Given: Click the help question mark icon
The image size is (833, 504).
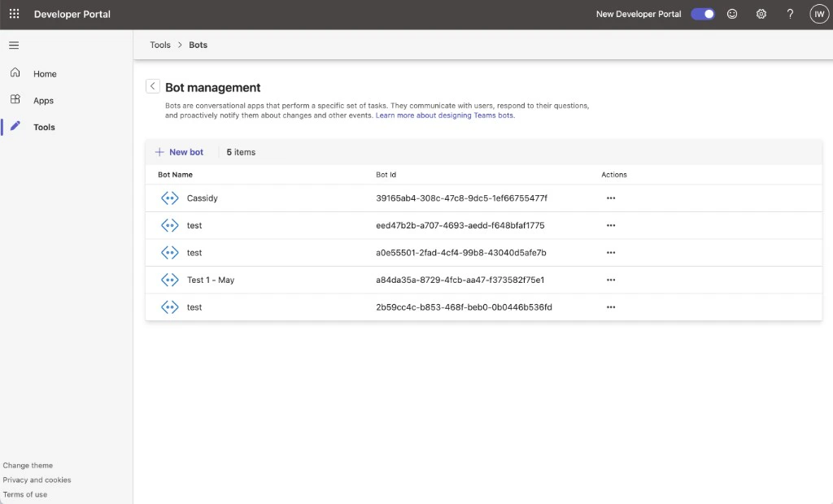Looking at the screenshot, I should pyautogui.click(x=790, y=15).
